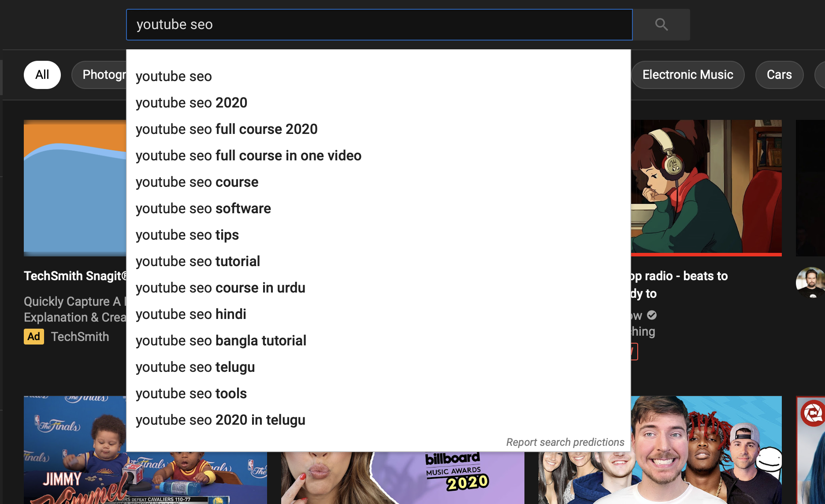The height and width of the screenshot is (504, 825).
Task: Choose suggestion 'youtube seo'
Action: click(x=379, y=76)
